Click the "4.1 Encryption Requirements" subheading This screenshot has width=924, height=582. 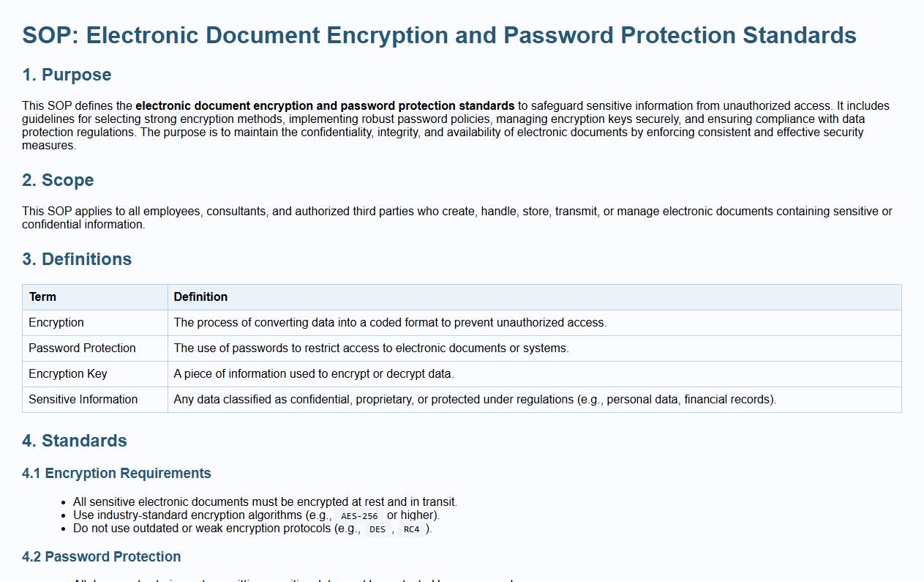116,474
